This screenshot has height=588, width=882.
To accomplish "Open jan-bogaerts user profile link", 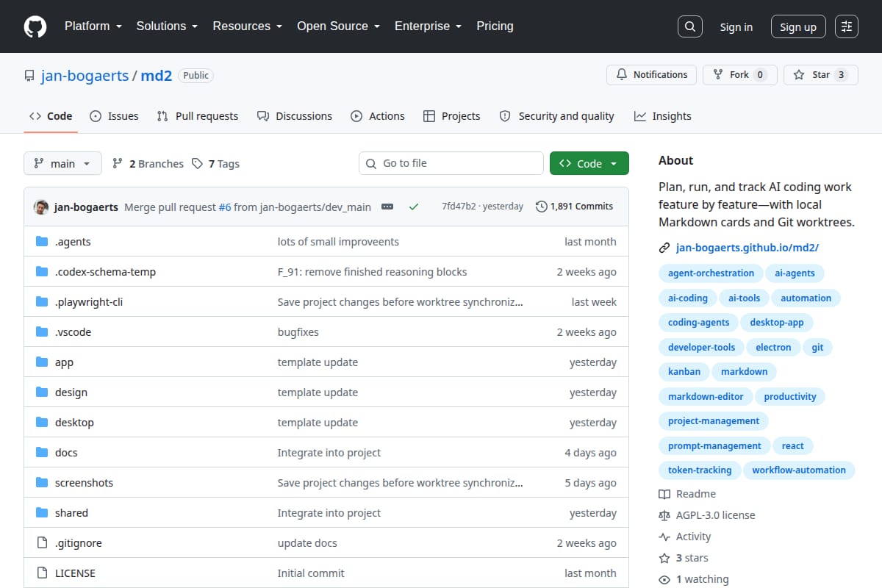I will 85,75.
